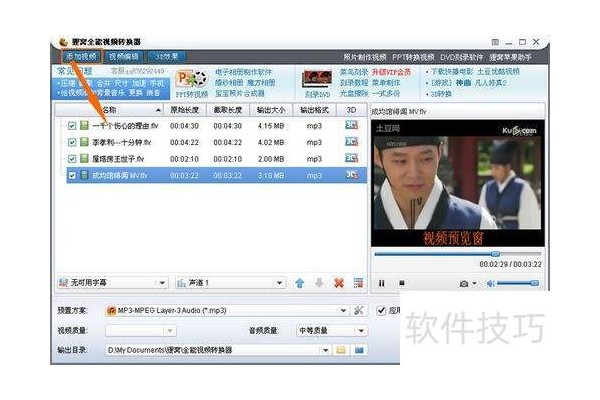The width and height of the screenshot is (600, 400).
Task: Open the 预置方案 MP3 preset dropdown
Action: (227, 310)
